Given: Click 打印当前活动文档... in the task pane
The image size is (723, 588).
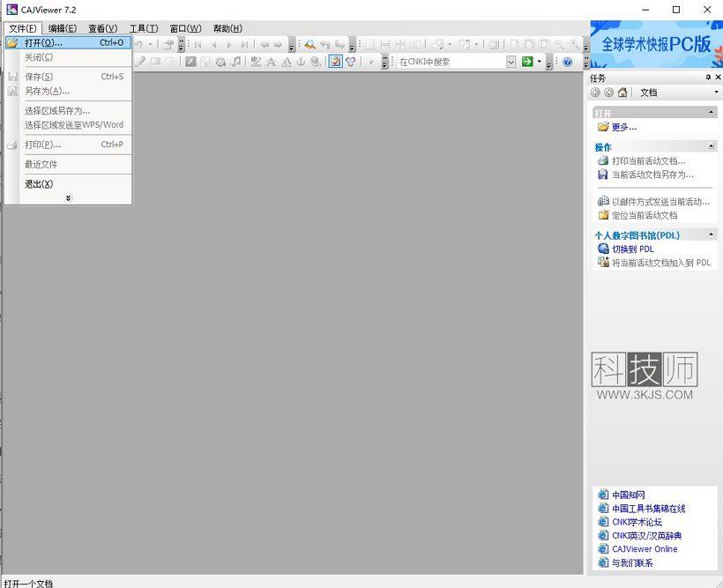Looking at the screenshot, I should 648,161.
